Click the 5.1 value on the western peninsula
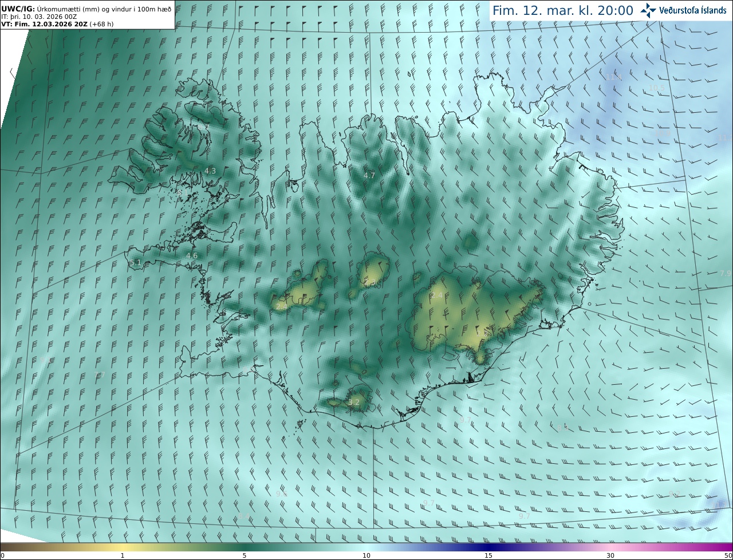 pyautogui.click(x=135, y=263)
